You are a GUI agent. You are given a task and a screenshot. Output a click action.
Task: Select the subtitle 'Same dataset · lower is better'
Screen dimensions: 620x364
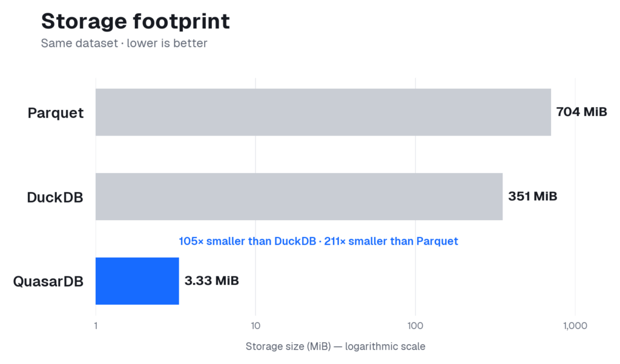(124, 43)
